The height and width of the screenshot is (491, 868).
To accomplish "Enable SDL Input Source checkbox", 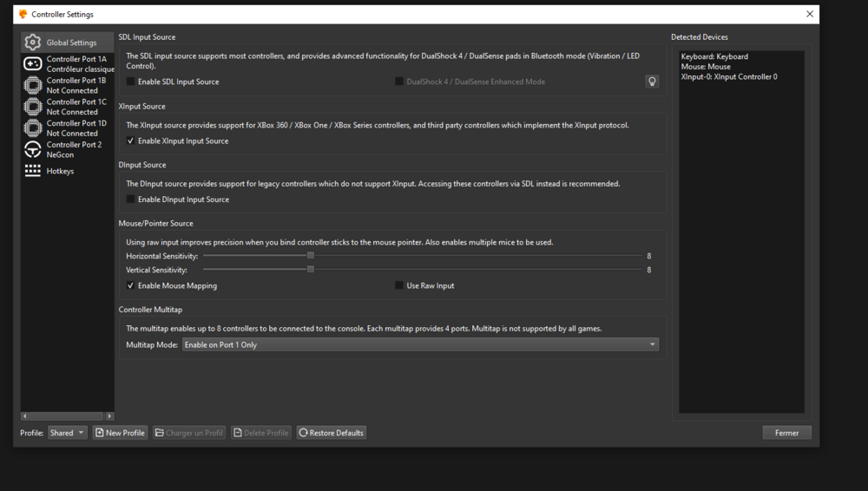I will coord(131,82).
